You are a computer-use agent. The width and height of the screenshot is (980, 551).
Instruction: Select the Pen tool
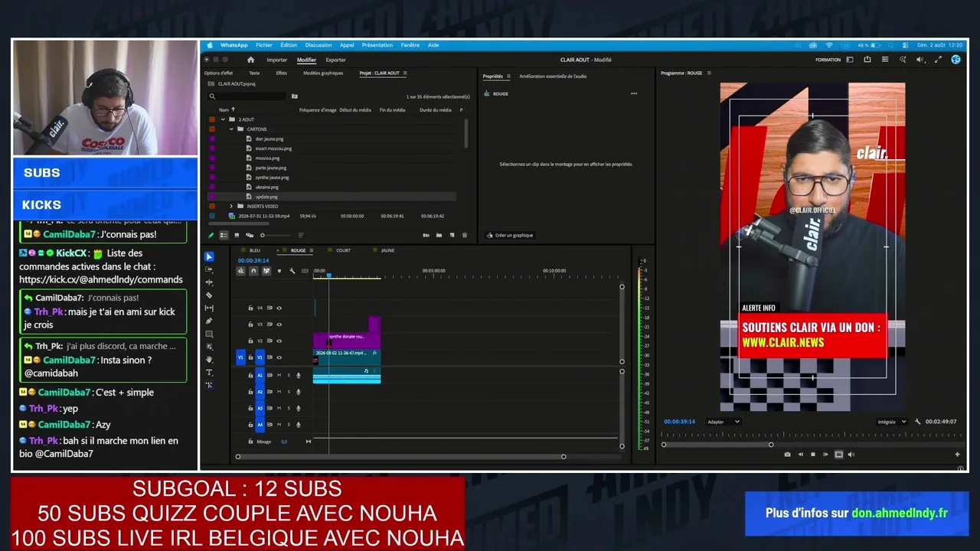pyautogui.click(x=209, y=321)
